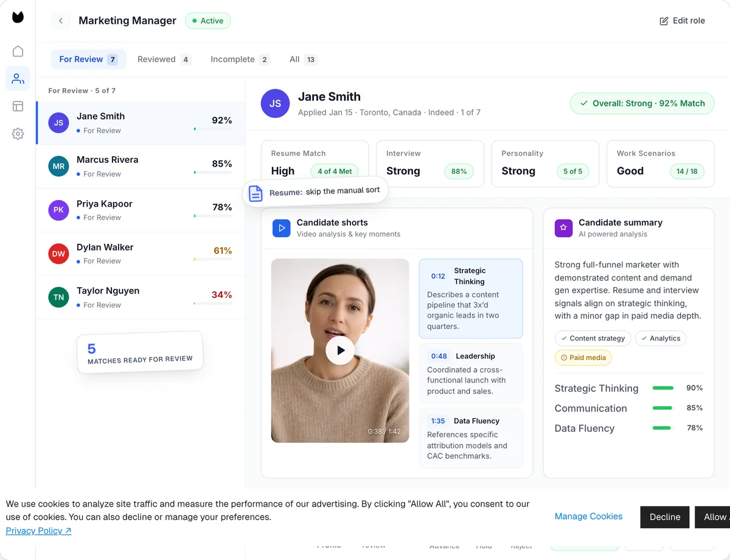The height and width of the screenshot is (560, 730).
Task: Click the Overall: Strong 92% Match badge
Action: tap(642, 103)
